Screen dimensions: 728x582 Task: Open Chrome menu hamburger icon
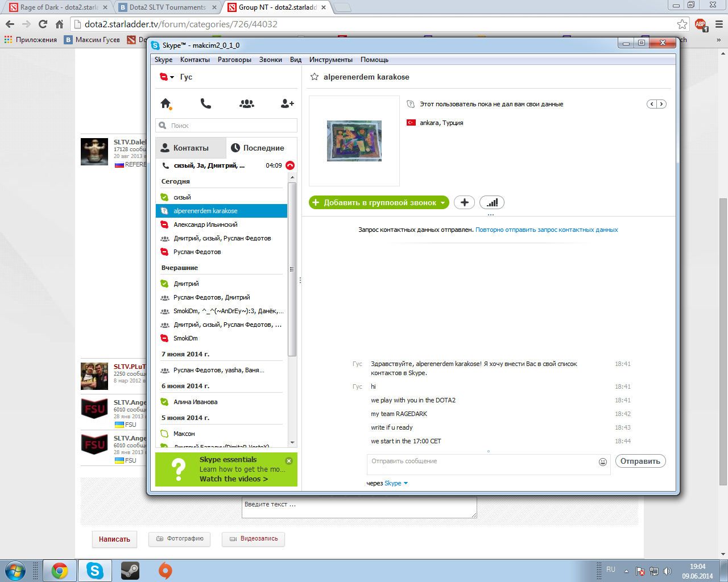click(x=718, y=24)
